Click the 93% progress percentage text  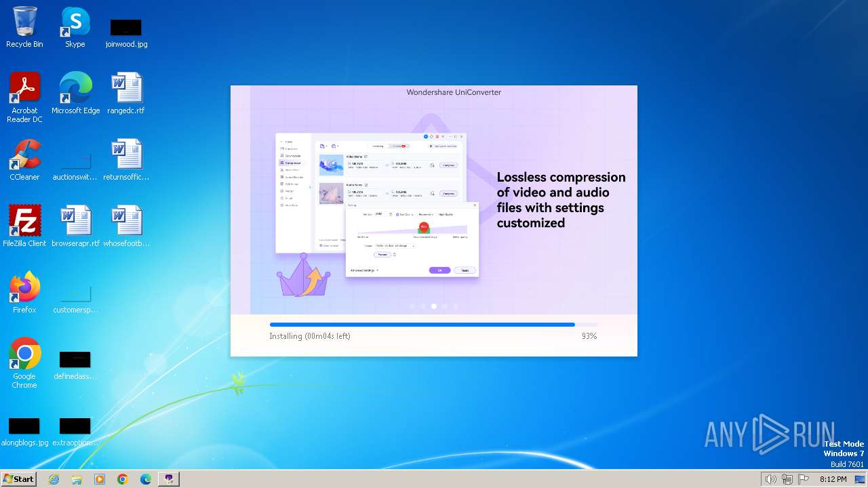click(x=589, y=336)
